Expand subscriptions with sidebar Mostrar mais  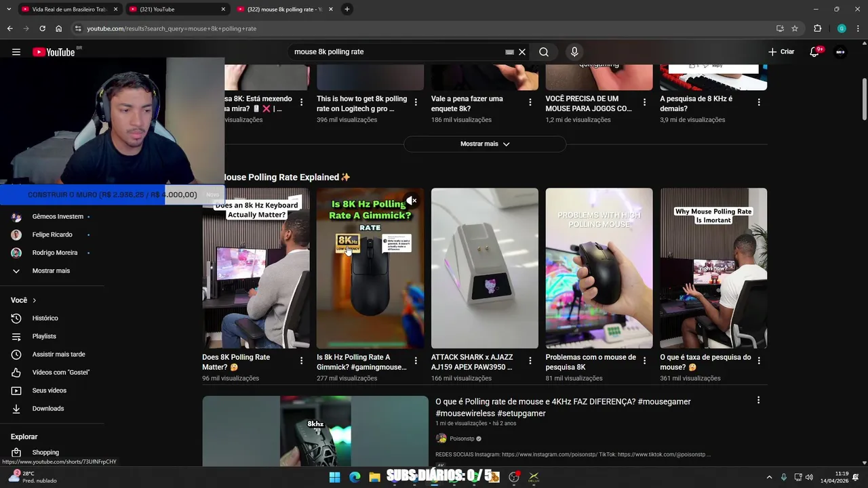pyautogui.click(x=52, y=270)
